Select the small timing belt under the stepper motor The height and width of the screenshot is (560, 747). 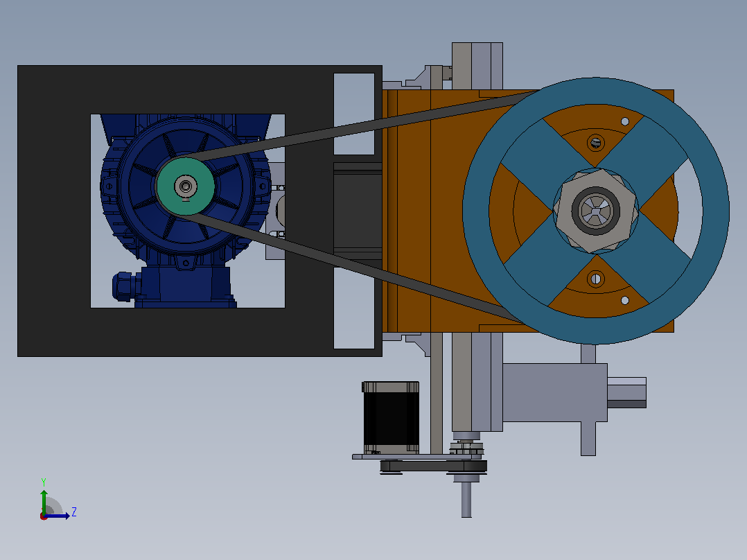click(434, 466)
